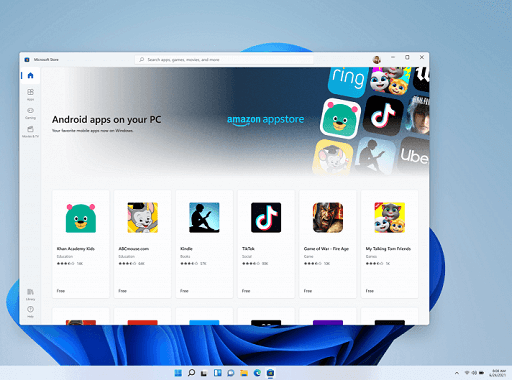This screenshot has height=380, width=512.
Task: Click the Free price on Khan Academy Kids
Action: pyautogui.click(x=61, y=291)
